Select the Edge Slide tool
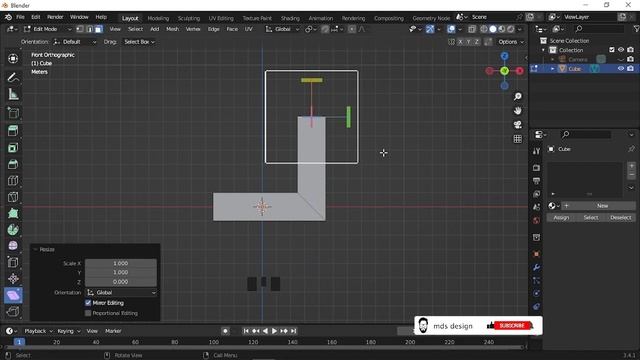This screenshot has height=360, width=640. point(13,262)
